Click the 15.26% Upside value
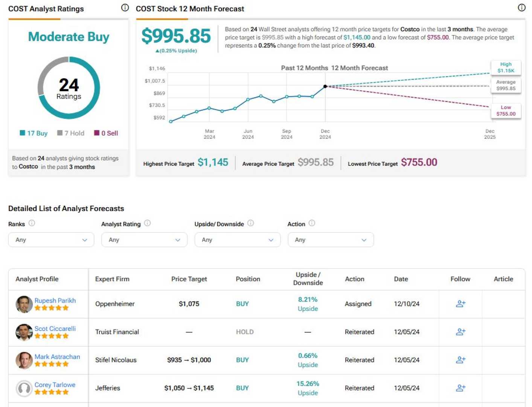The width and height of the screenshot is (532, 407). pos(308,388)
